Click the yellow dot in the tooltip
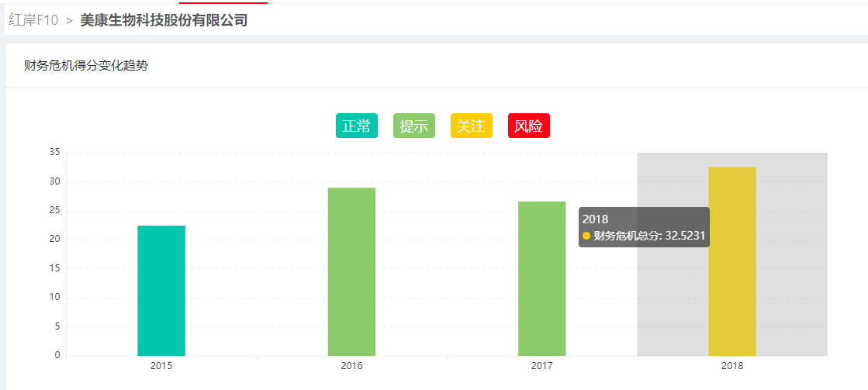 586,236
